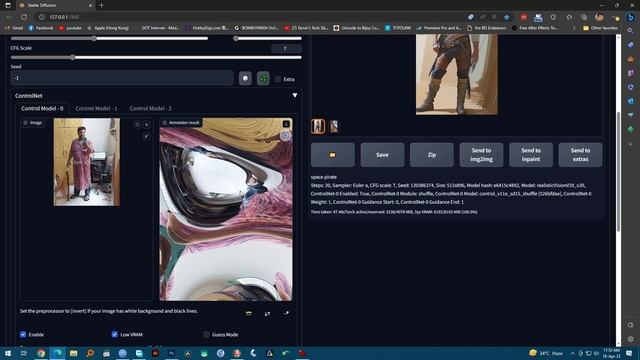Click the sidebar search magnifier icon

(x=631, y=31)
